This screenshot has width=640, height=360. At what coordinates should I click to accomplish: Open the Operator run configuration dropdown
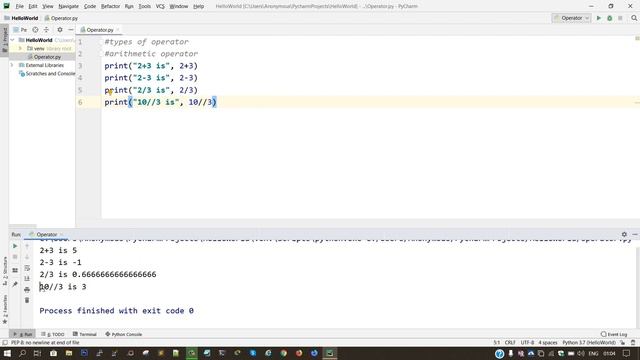[x=571, y=18]
